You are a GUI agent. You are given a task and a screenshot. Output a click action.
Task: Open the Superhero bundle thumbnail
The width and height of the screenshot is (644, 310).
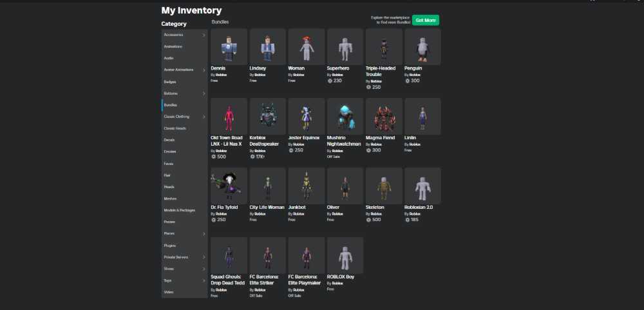(x=345, y=46)
